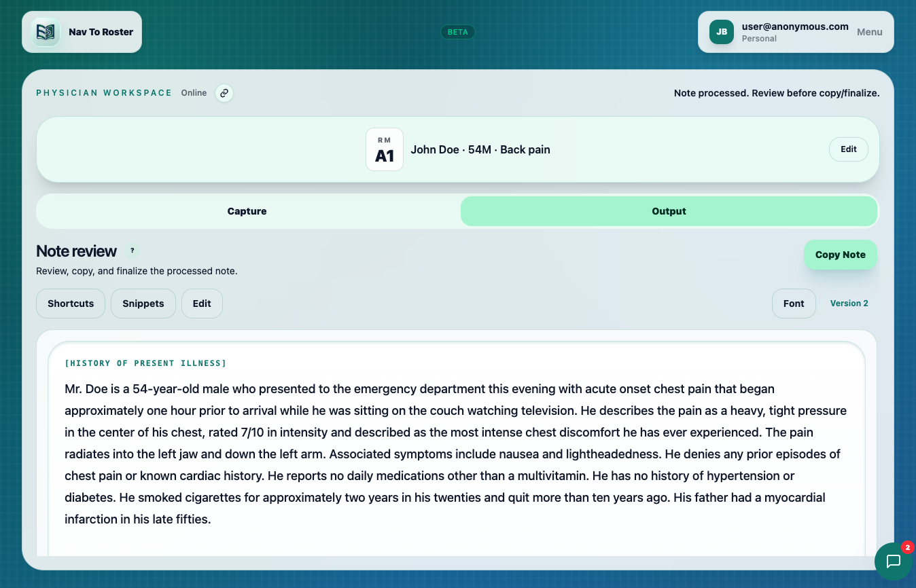Viewport: 916px width, 588px height.
Task: Open the account Menu
Action: coord(870,32)
